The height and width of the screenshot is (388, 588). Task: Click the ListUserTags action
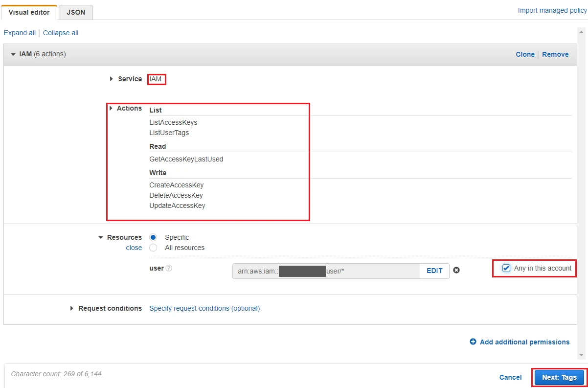169,133
